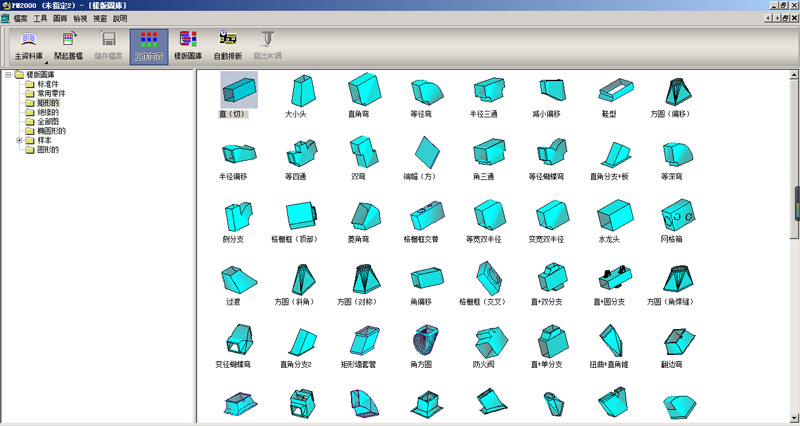The height and width of the screenshot is (426, 800).
Task: Select the 角三通 angled tee icon
Action: [489, 152]
